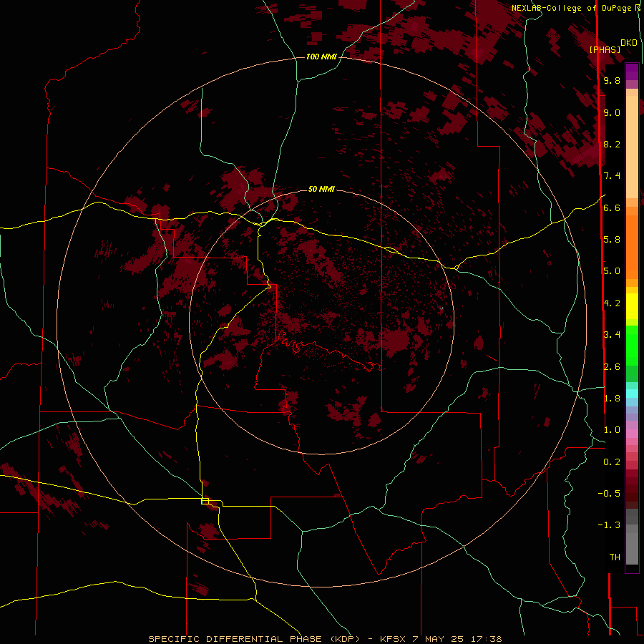
Task: Click the 6.6 scale value
Action: 612,208
